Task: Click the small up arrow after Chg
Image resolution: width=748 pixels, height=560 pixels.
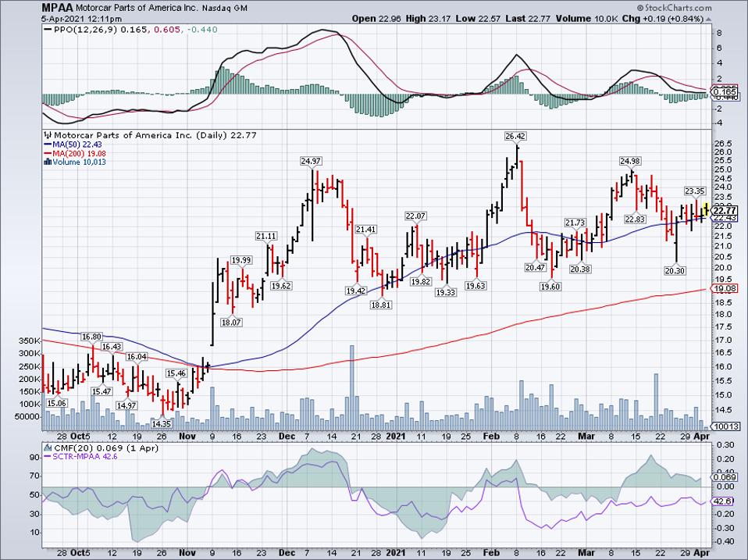Action: (x=708, y=20)
